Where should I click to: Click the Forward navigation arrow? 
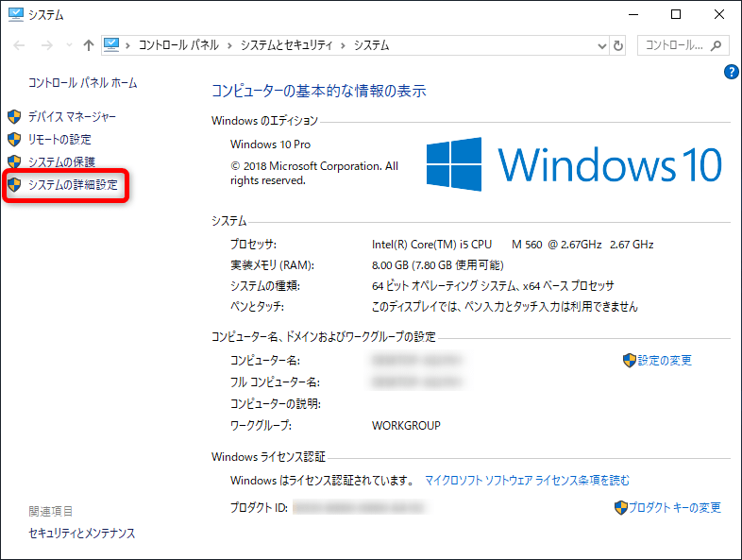tap(47, 45)
